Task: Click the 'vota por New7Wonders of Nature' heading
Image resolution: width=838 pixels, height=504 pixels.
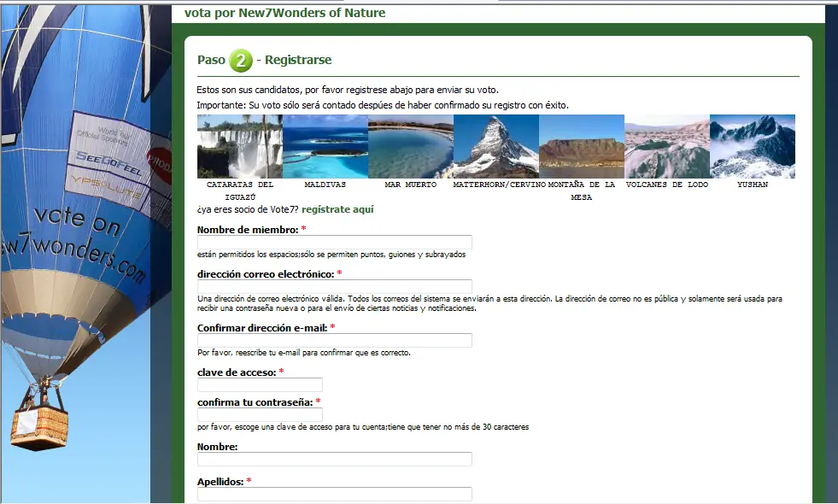Action: [x=284, y=13]
